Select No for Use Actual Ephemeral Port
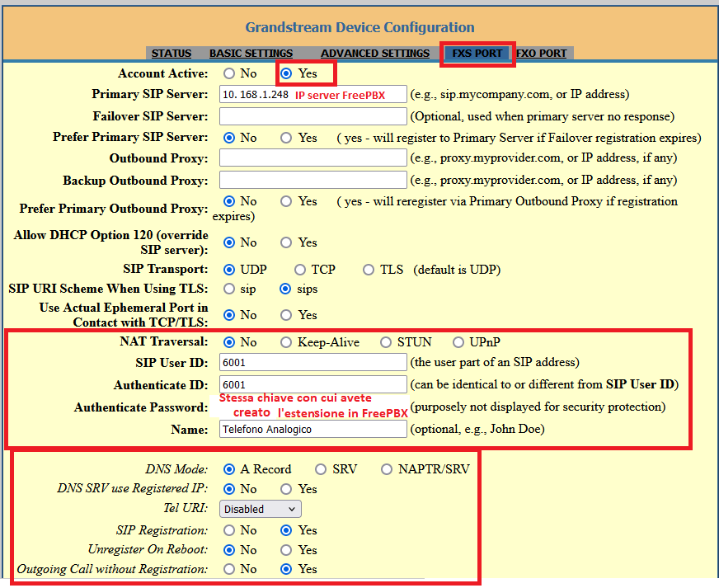 (229, 315)
